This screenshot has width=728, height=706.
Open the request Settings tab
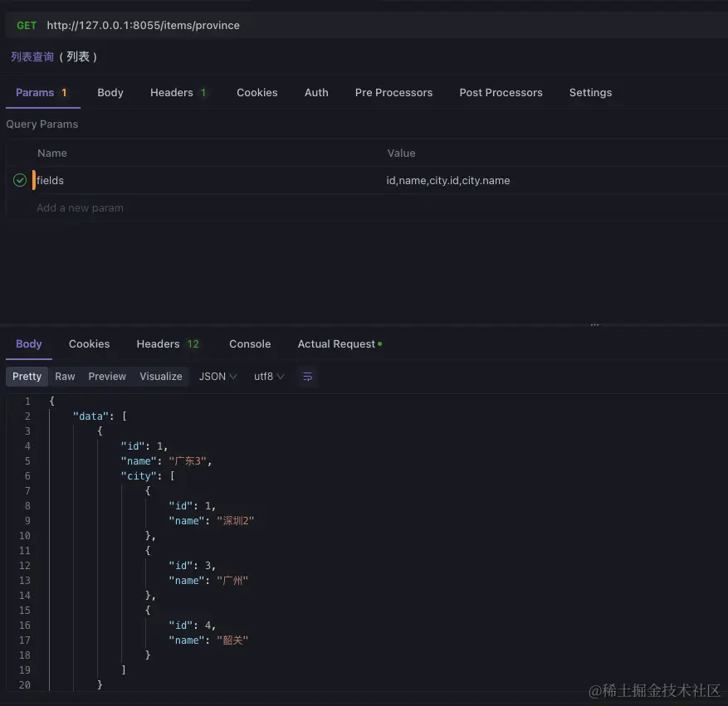[590, 92]
